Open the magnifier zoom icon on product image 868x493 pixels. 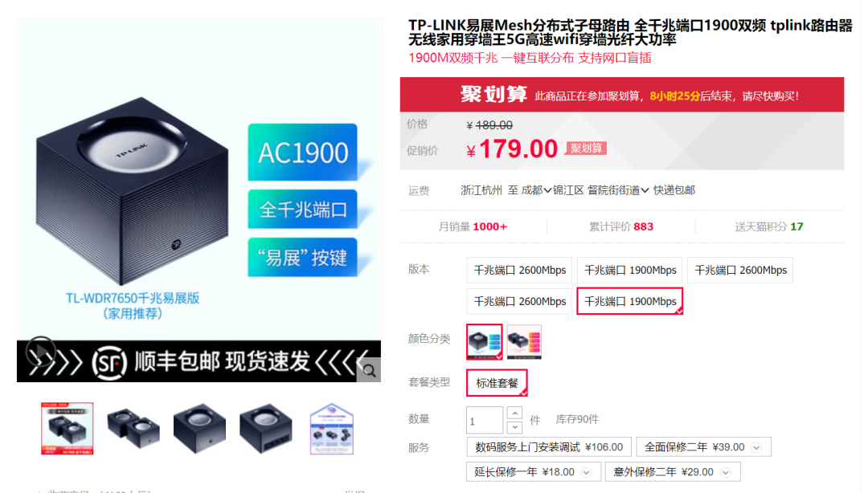(369, 370)
